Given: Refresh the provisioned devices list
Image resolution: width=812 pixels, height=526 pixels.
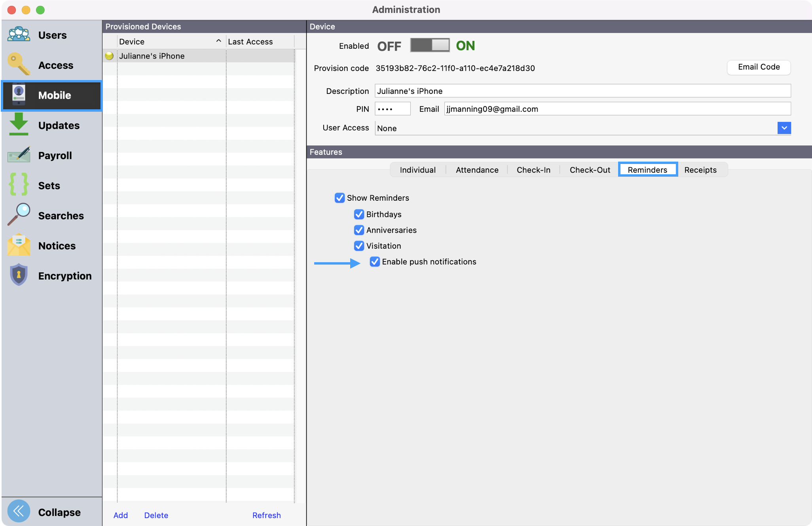Looking at the screenshot, I should click(267, 515).
